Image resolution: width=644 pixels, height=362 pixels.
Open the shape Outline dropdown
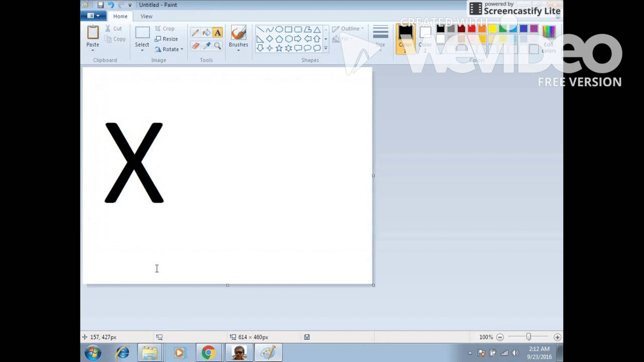point(348,28)
